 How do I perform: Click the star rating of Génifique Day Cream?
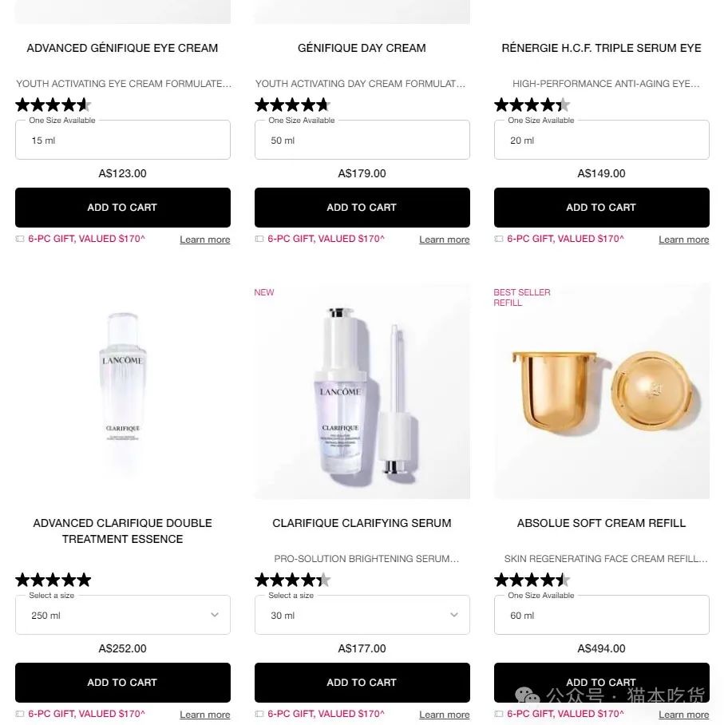tap(292, 105)
